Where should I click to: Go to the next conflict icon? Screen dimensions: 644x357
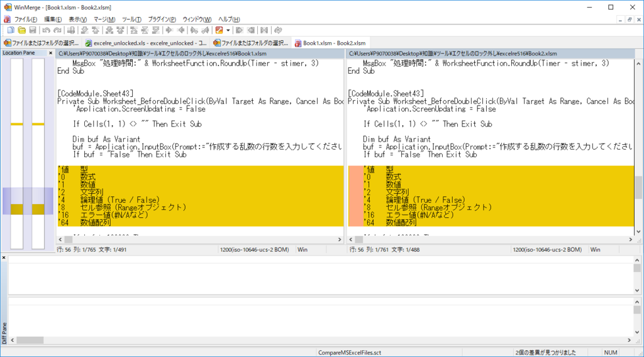pyautogui.click(x=109, y=30)
